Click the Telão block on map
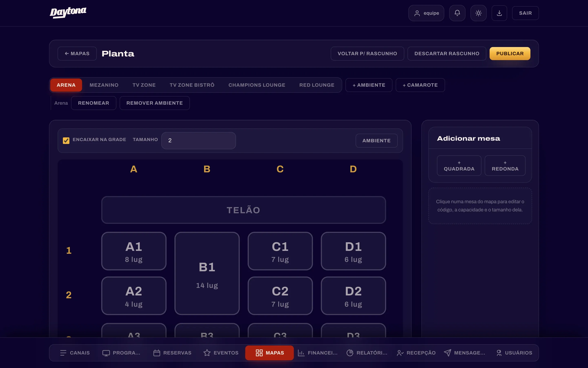This screenshot has width=588, height=368. [243, 210]
